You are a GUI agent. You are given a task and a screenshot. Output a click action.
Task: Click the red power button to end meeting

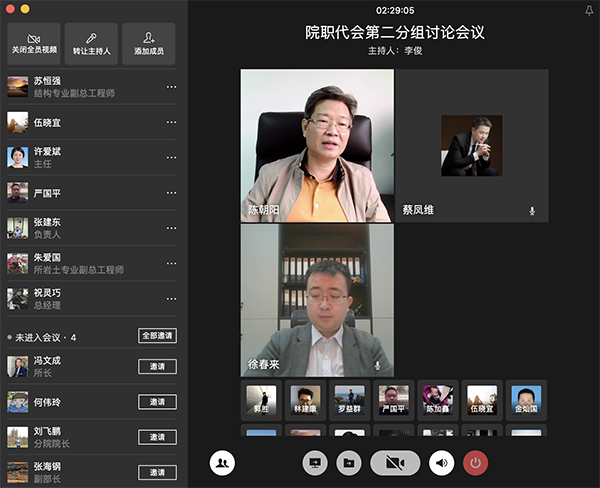click(x=476, y=463)
